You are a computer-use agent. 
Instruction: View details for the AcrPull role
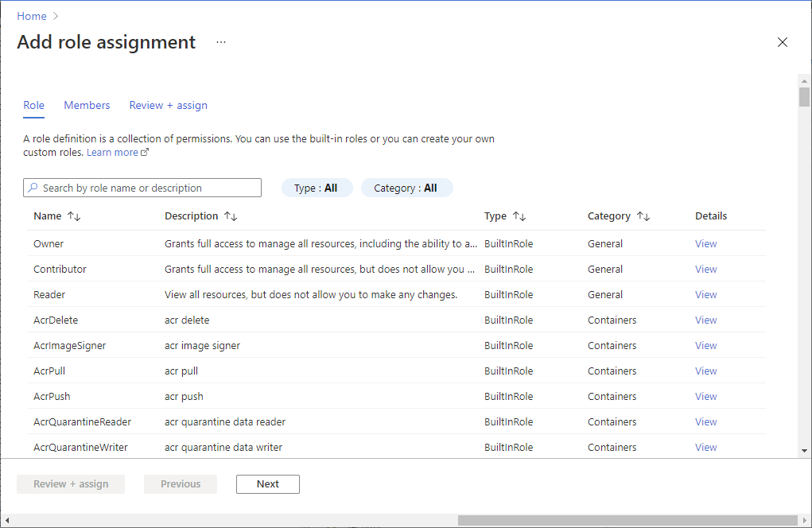(x=705, y=371)
